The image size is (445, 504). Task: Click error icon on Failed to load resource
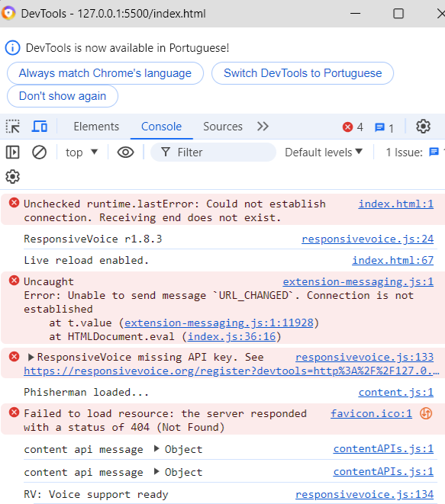14,412
